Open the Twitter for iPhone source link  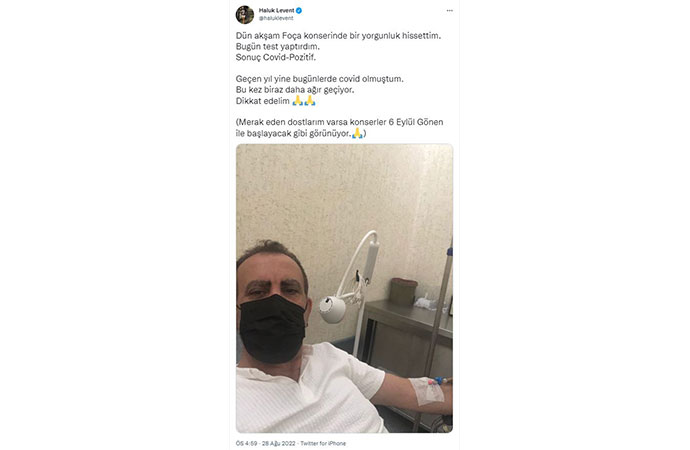(323, 443)
